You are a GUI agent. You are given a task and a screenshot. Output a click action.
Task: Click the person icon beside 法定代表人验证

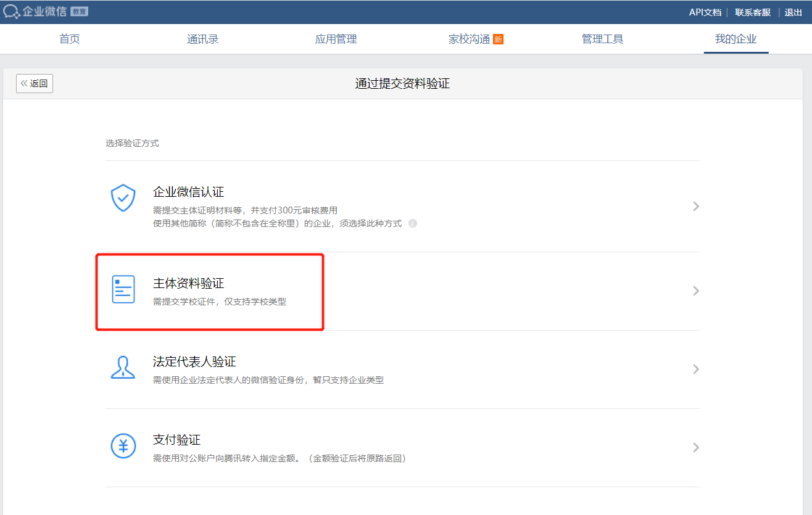click(123, 366)
